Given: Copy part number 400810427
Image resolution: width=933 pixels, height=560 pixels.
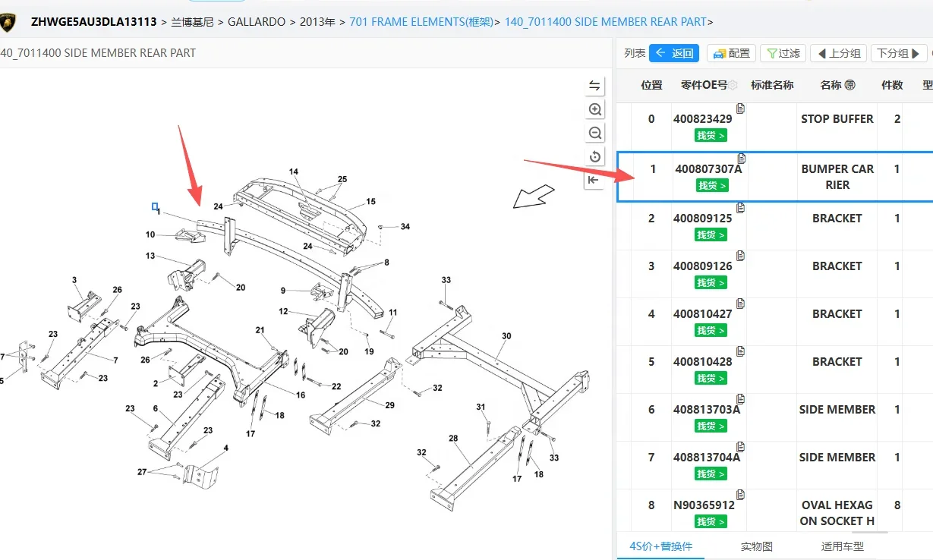Looking at the screenshot, I should [x=741, y=304].
